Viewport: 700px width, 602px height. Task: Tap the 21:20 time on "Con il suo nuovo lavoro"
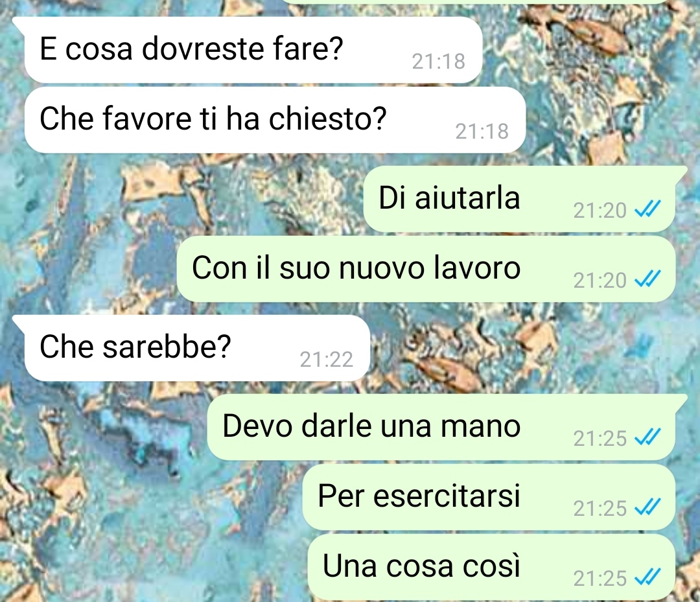600,281
